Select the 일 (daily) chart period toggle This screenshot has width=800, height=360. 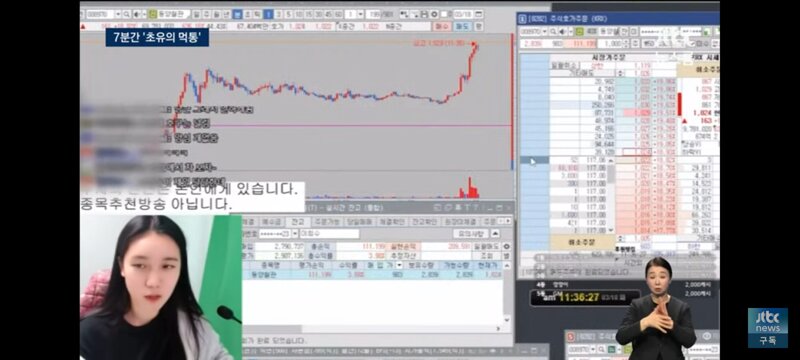click(x=196, y=14)
